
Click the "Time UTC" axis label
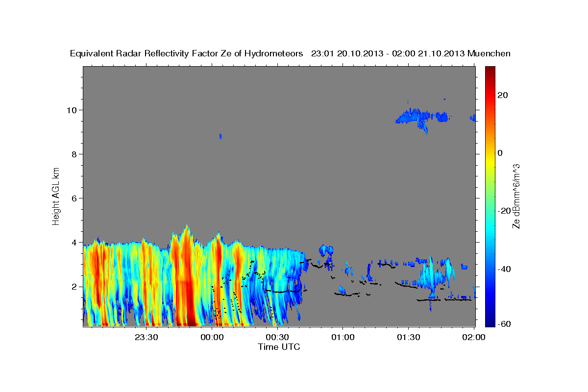(x=279, y=347)
